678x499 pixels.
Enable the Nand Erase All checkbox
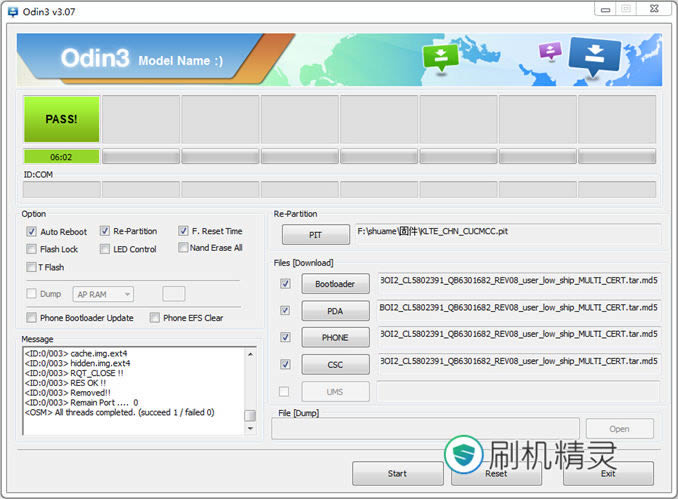click(x=184, y=248)
